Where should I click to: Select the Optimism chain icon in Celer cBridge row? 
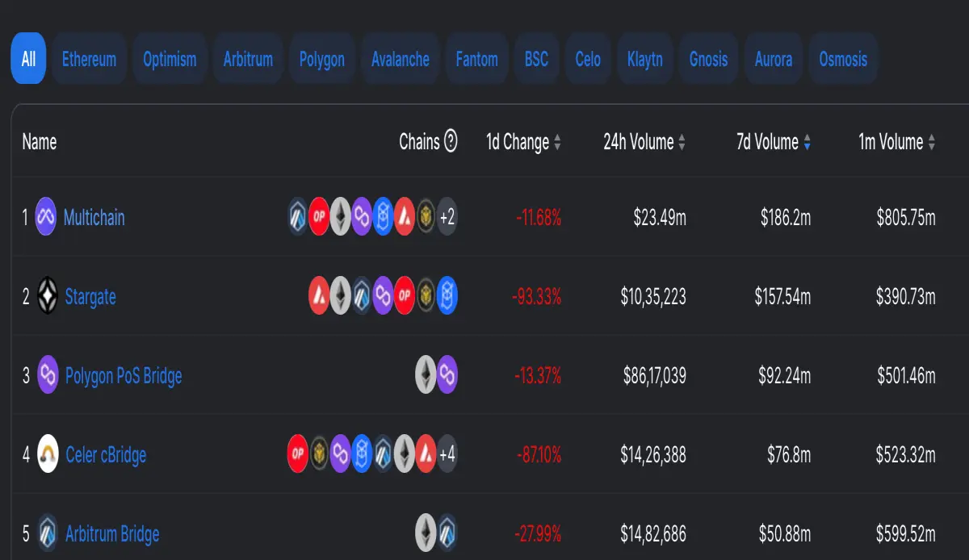(x=298, y=455)
